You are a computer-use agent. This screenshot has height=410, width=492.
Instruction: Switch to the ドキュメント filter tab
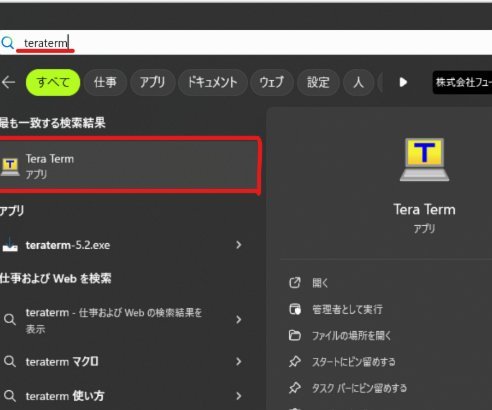coord(213,82)
